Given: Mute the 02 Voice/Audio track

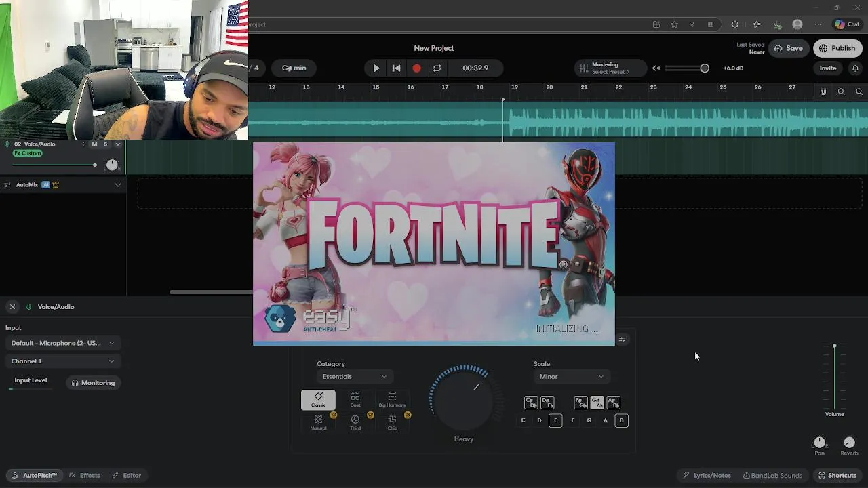Looking at the screenshot, I should (x=94, y=144).
